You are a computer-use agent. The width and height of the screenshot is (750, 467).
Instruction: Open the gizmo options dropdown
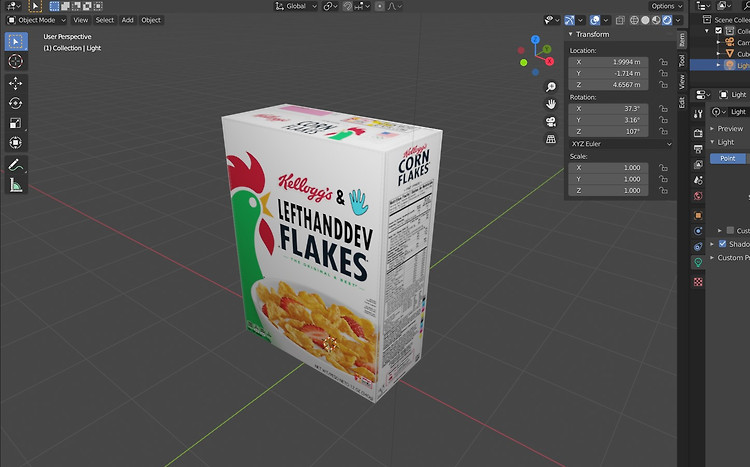(581, 20)
